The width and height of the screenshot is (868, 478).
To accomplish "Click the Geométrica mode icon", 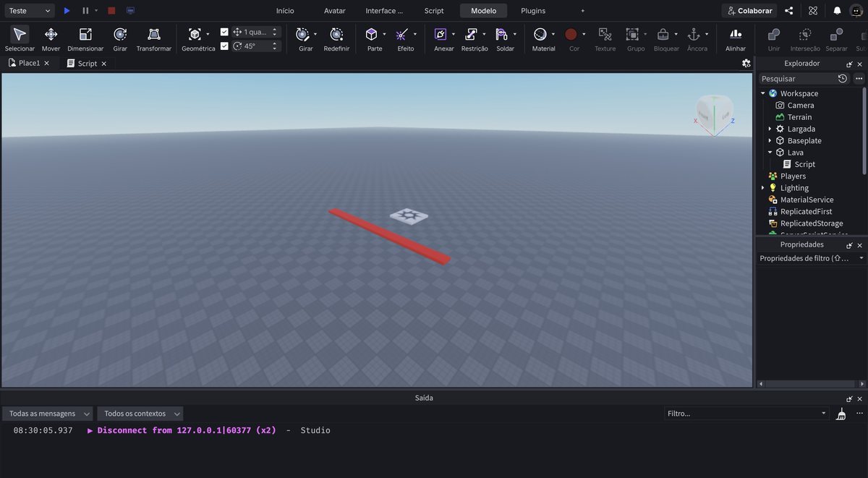I will (195, 34).
